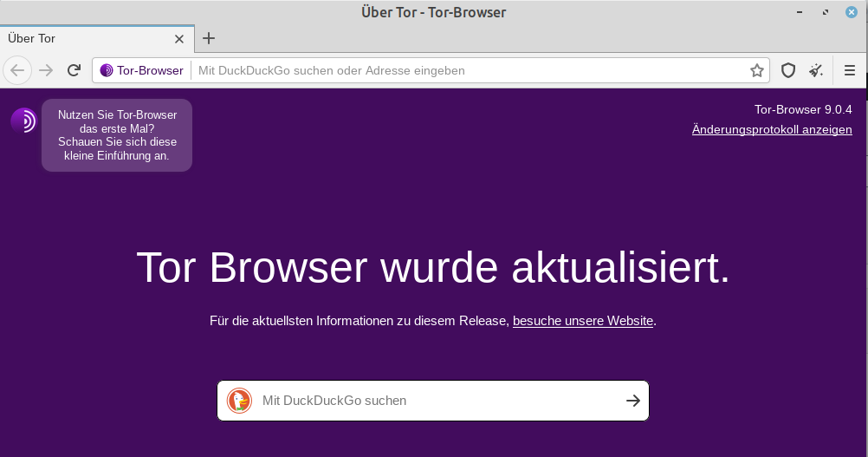Open a new tab with the plus button
Viewport: 868px width, 457px height.
coord(209,38)
